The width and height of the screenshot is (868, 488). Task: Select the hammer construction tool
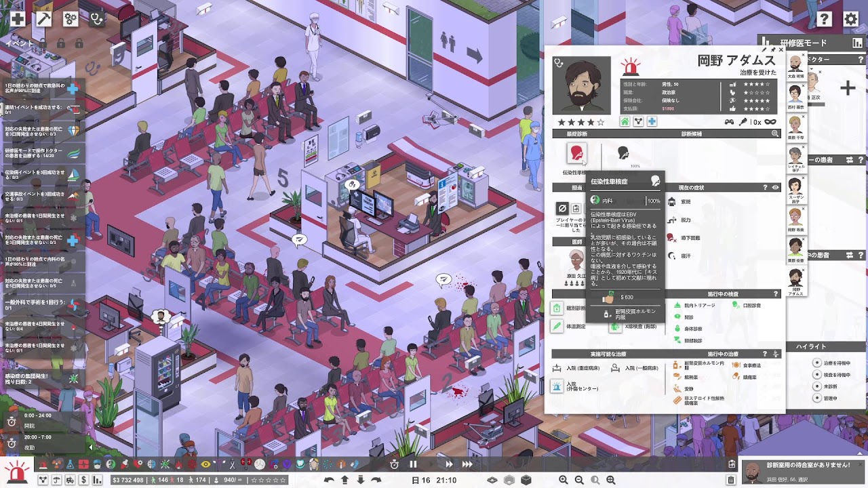click(43, 19)
